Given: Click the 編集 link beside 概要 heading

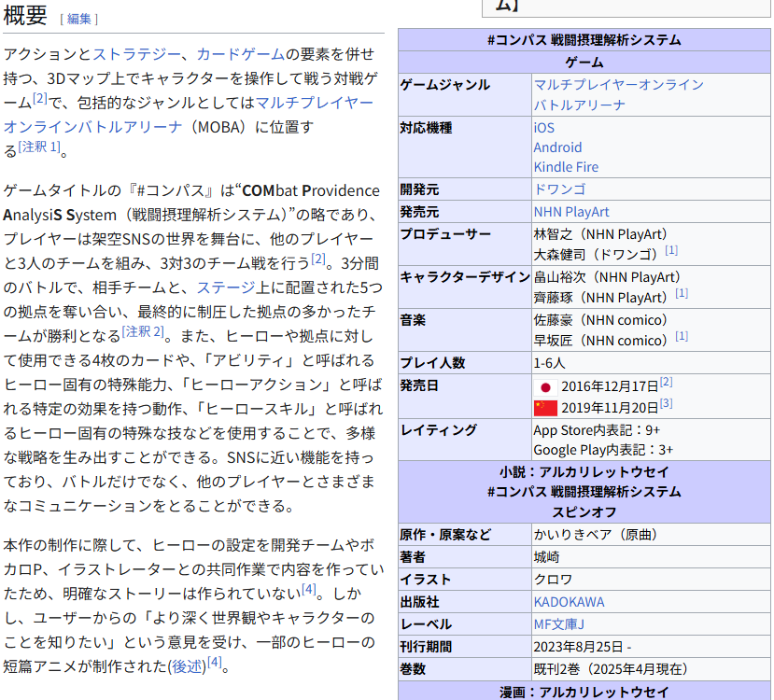Looking at the screenshot, I should click(x=79, y=19).
